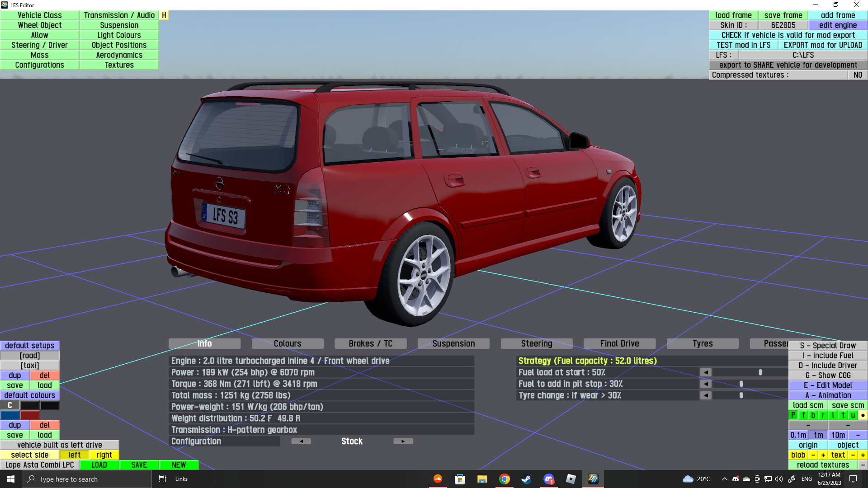Click the yellow H button beside Transmission
Viewport: 868px width, 488px height.
[x=164, y=15]
